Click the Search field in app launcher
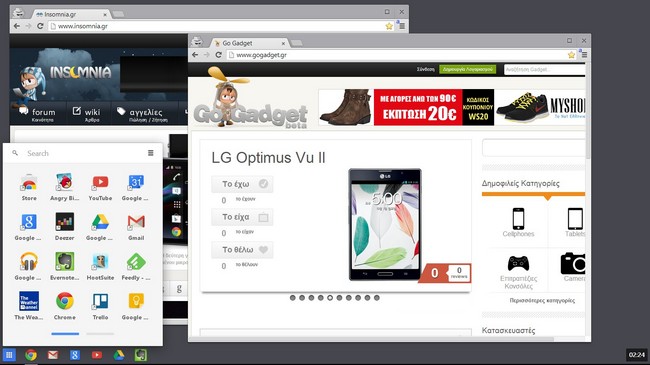Screen dimensions: 650x365 (83, 153)
